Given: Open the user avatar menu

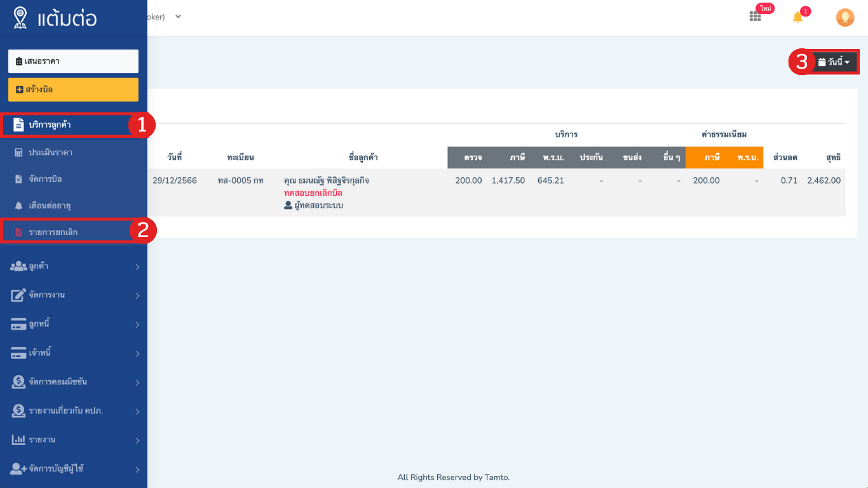Looking at the screenshot, I should [844, 17].
